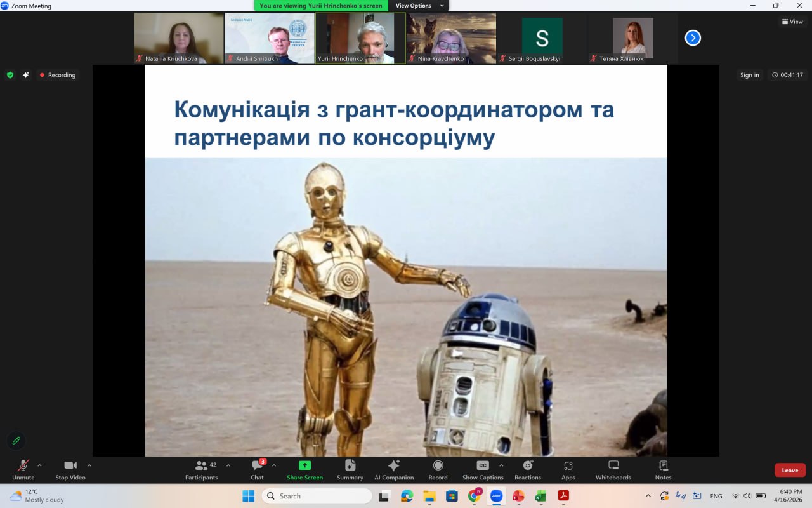Launch the AI Companion

[394, 469]
